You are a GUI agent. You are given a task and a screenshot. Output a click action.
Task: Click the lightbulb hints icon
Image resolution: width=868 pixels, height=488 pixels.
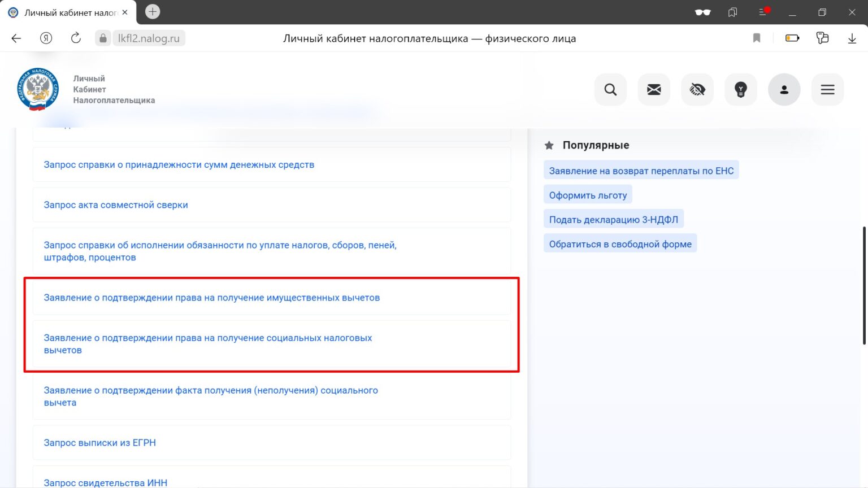[x=740, y=89]
